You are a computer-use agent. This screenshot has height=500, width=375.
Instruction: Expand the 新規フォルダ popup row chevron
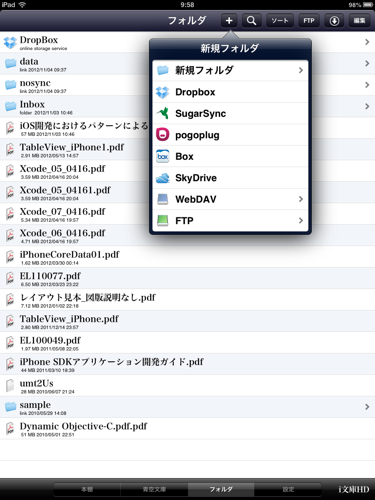click(x=301, y=70)
